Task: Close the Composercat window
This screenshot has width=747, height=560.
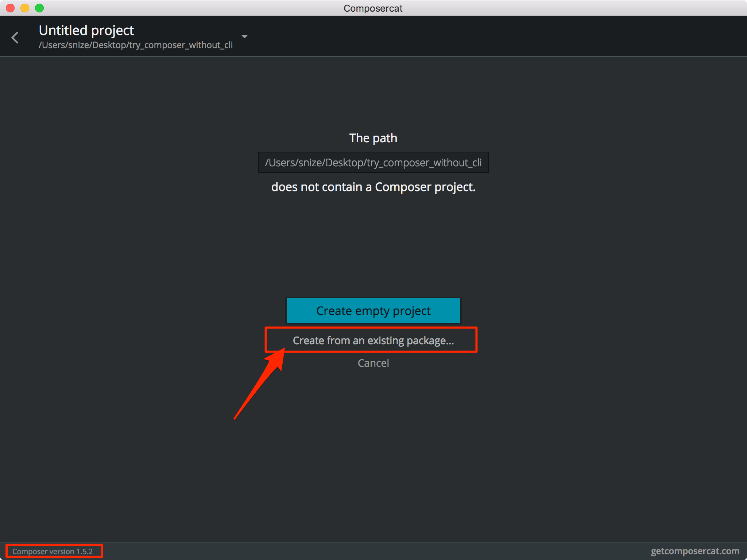Action: tap(10, 8)
